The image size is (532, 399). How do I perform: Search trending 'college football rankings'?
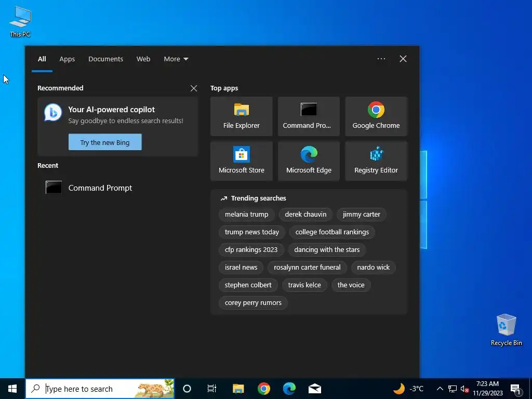click(x=332, y=232)
